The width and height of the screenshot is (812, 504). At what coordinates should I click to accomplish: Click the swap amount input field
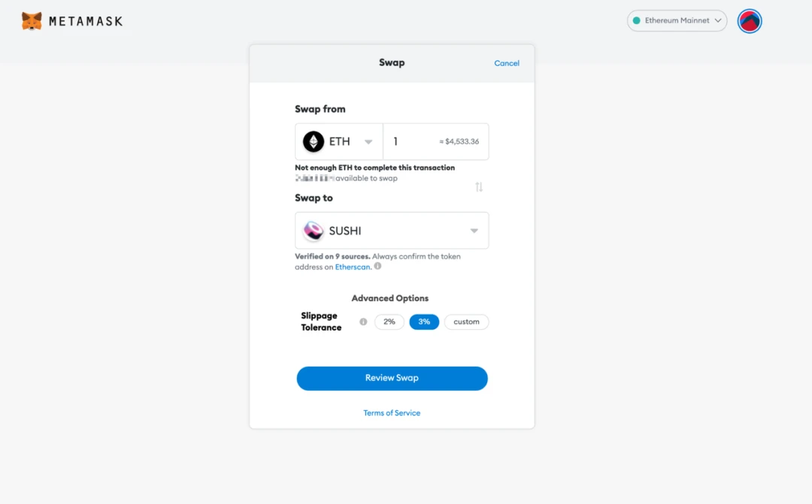[x=435, y=141]
